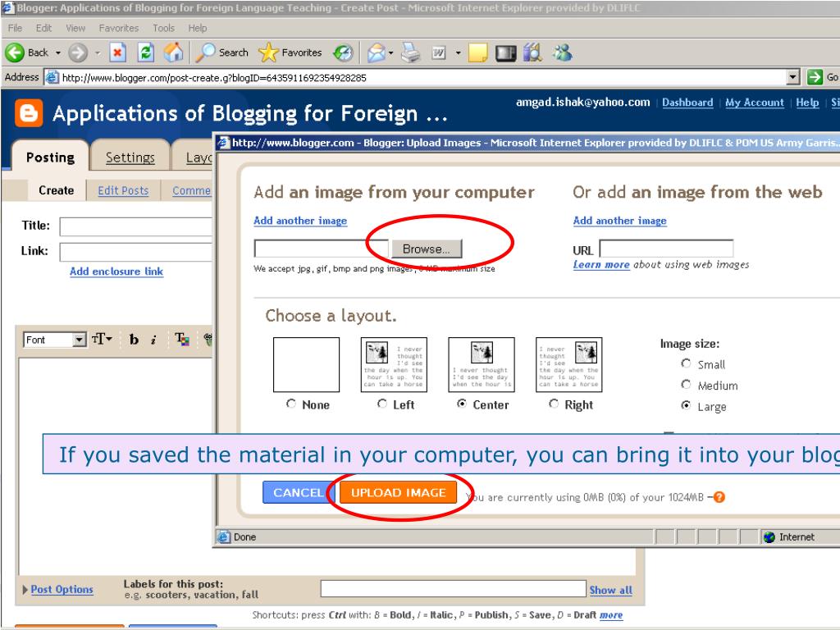
Task: Select the Right layout radio button
Action: (554, 404)
